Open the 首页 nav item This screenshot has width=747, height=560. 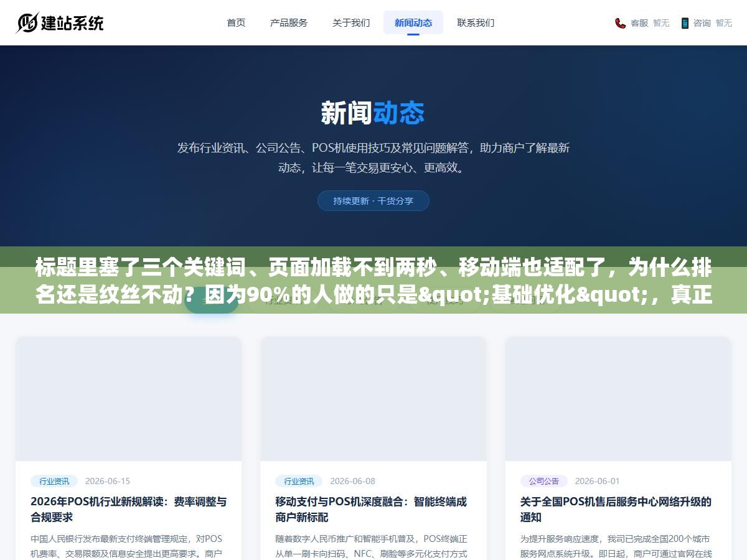click(x=236, y=22)
